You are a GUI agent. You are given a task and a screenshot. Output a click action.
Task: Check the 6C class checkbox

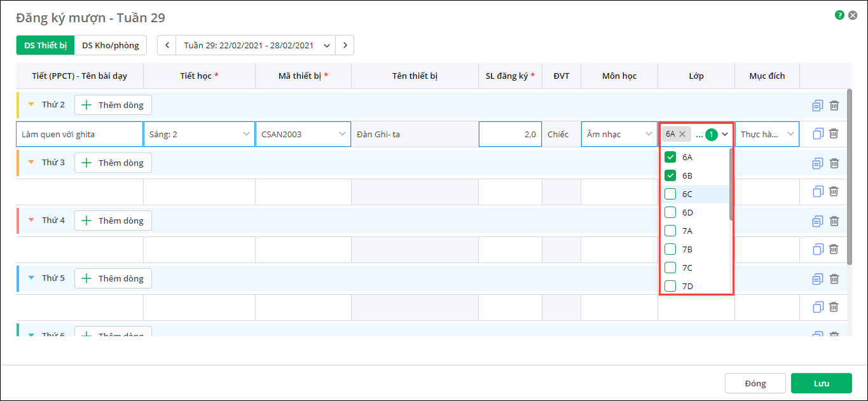670,194
